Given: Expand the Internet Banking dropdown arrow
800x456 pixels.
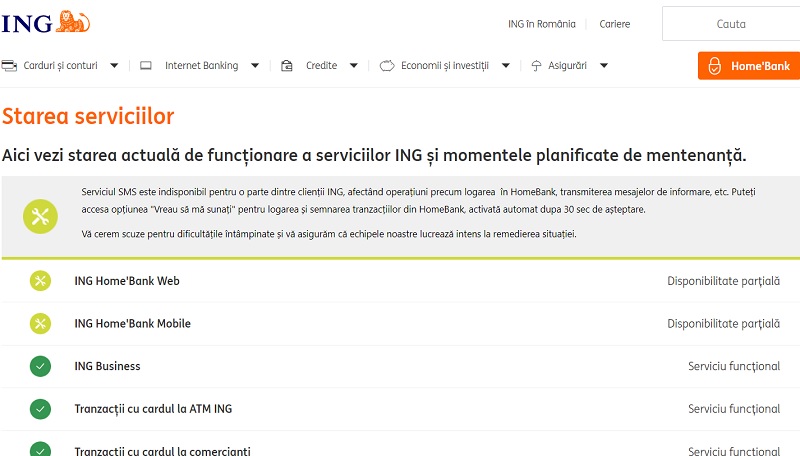Looking at the screenshot, I should tap(255, 65).
